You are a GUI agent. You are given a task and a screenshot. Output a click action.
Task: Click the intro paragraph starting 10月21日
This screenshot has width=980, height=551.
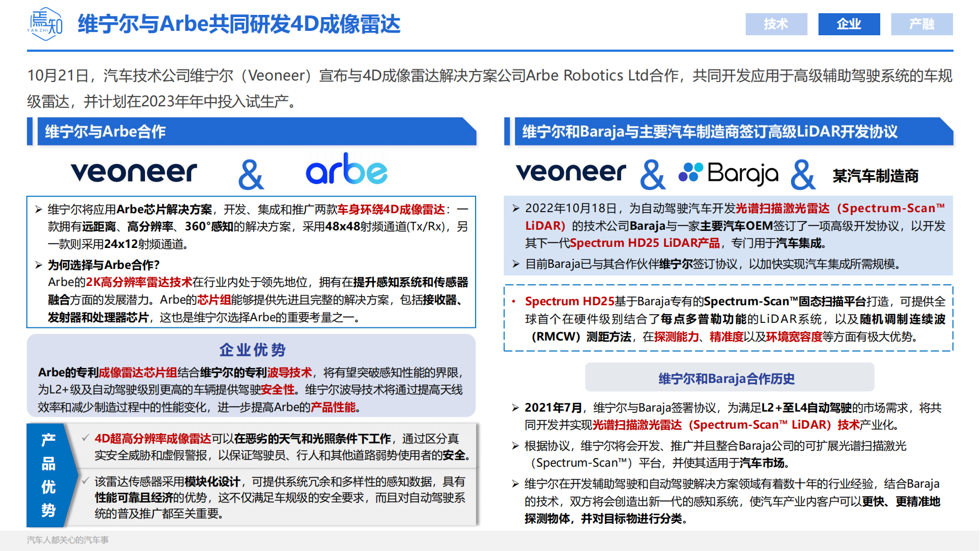[x=489, y=88]
